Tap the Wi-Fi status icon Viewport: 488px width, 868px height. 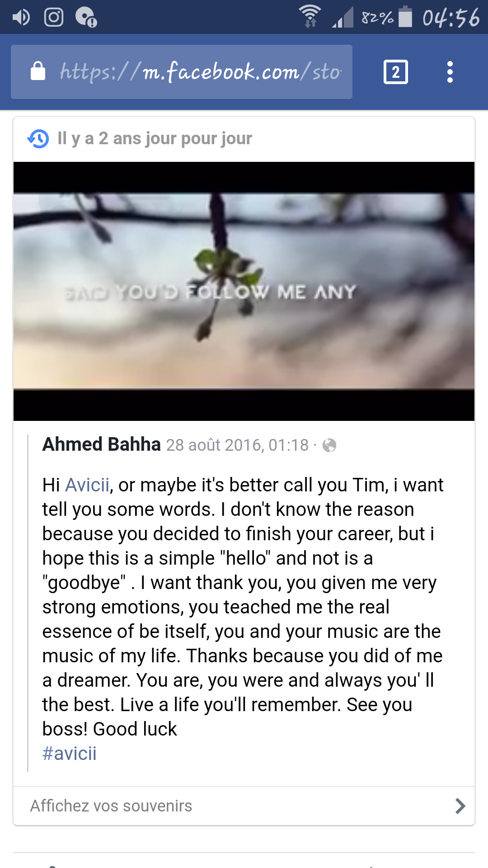pyautogui.click(x=310, y=17)
